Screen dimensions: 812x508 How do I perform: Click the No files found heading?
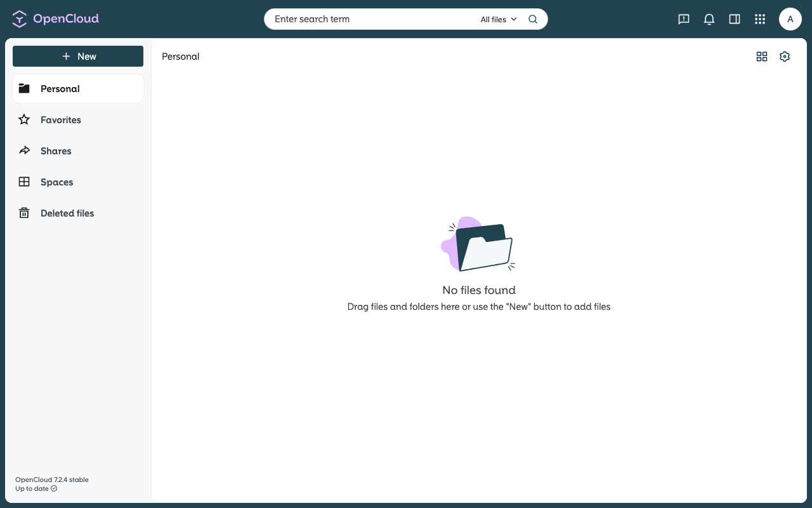(479, 290)
